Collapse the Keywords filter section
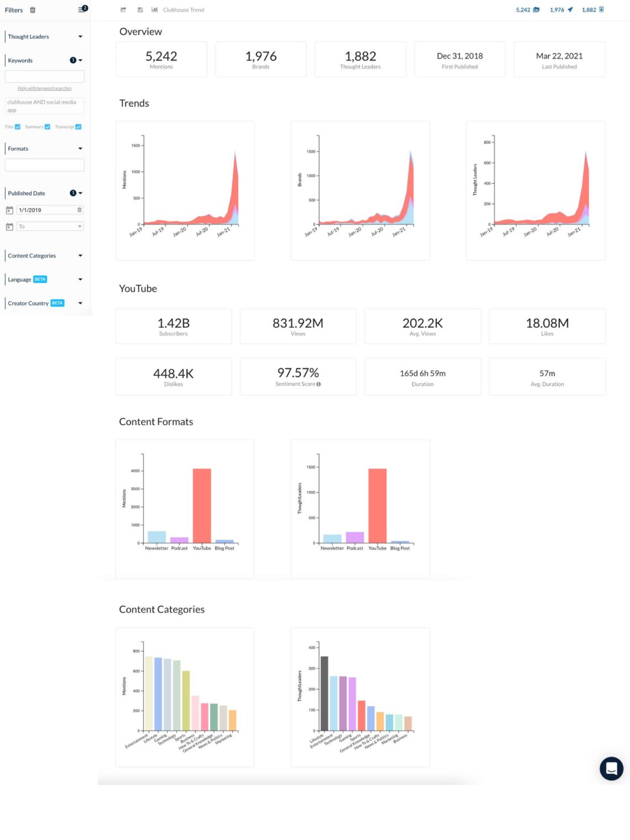Viewport: 630px width, 840px height. [81, 60]
